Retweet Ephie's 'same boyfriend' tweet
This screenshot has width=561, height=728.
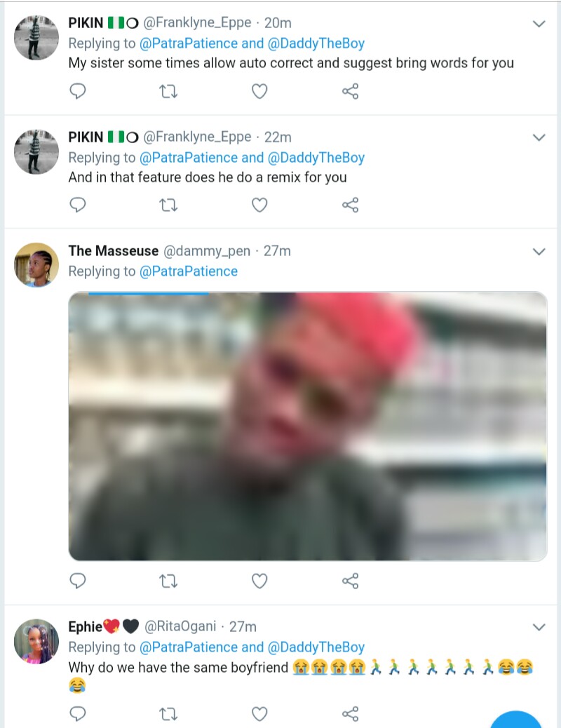pyautogui.click(x=169, y=714)
